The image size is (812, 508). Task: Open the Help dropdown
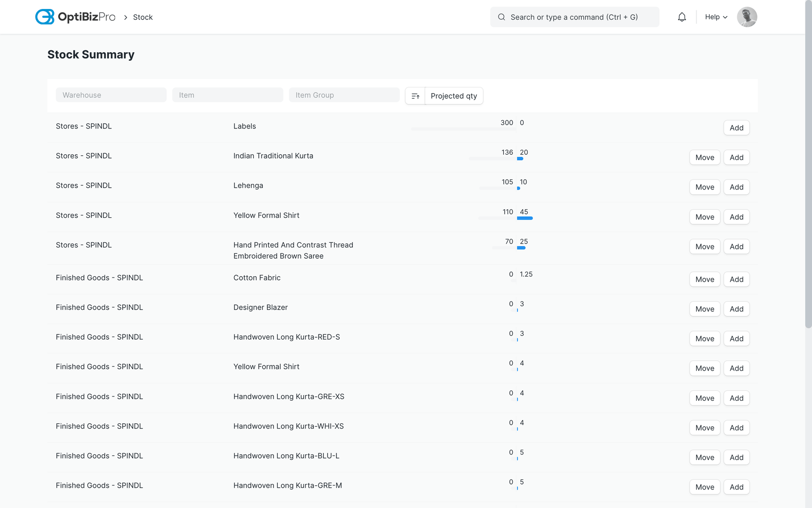tap(715, 16)
